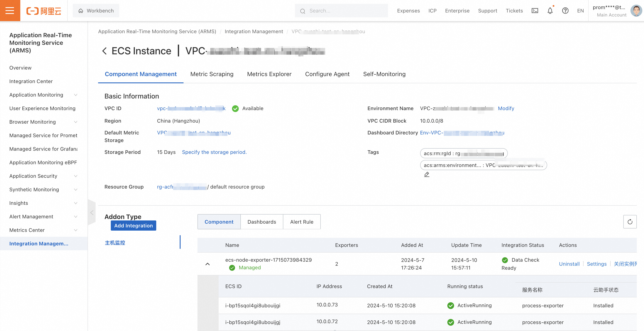The height and width of the screenshot is (331, 644).
Task: Click the edit tags pencil icon
Action: pos(427,174)
